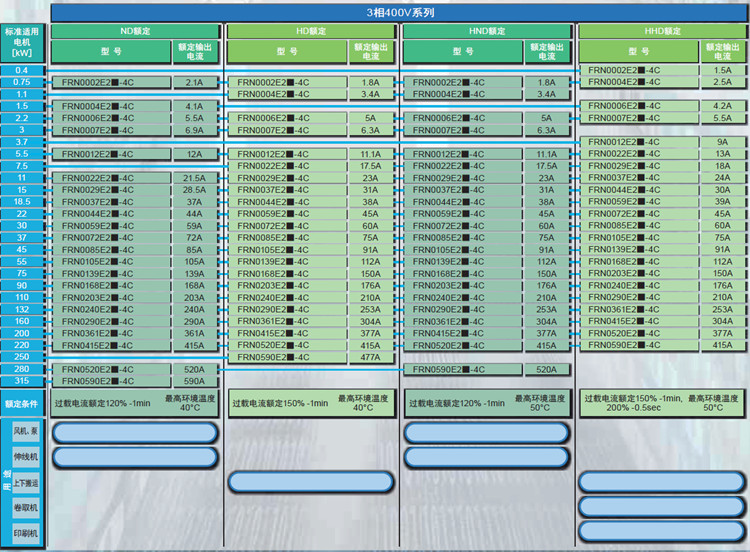Click the 0.4 kW motor row label

(x=22, y=70)
